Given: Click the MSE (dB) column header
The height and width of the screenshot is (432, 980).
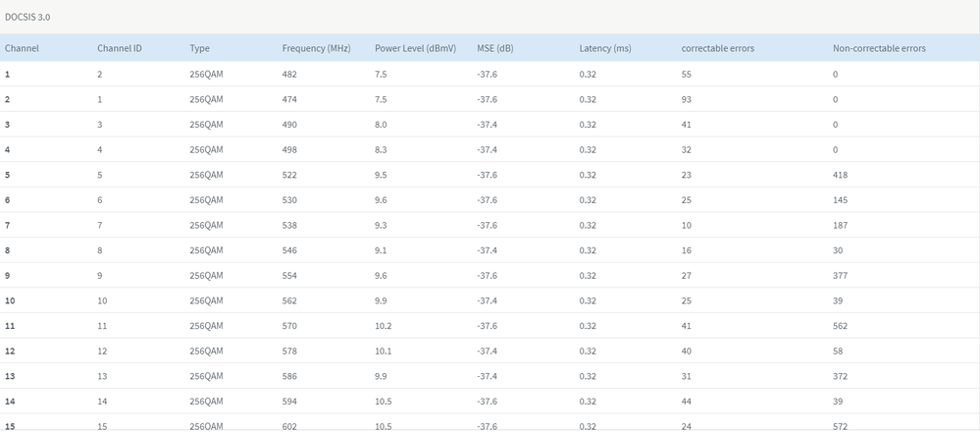Looking at the screenshot, I should coord(497,48).
